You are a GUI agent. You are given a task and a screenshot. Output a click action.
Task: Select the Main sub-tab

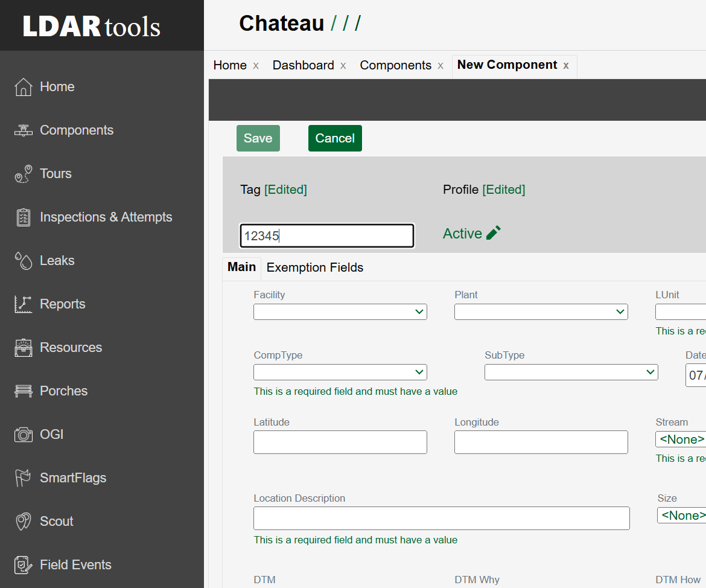pyautogui.click(x=241, y=267)
